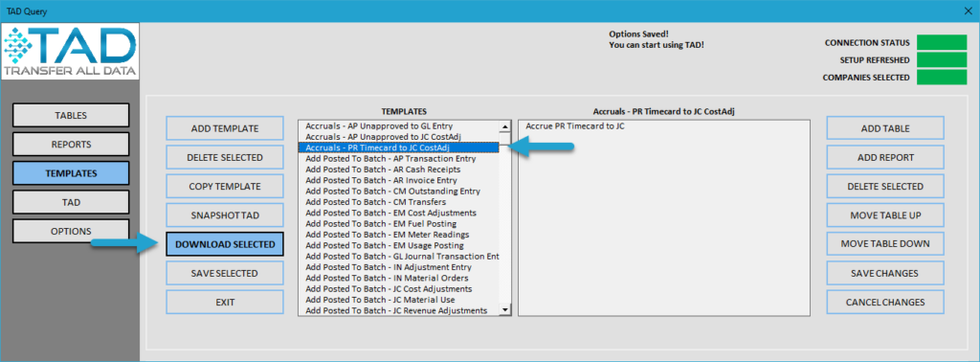Select 'Add Posted To Batch - CM Transfers'
The height and width of the screenshot is (362, 980).
point(399,202)
